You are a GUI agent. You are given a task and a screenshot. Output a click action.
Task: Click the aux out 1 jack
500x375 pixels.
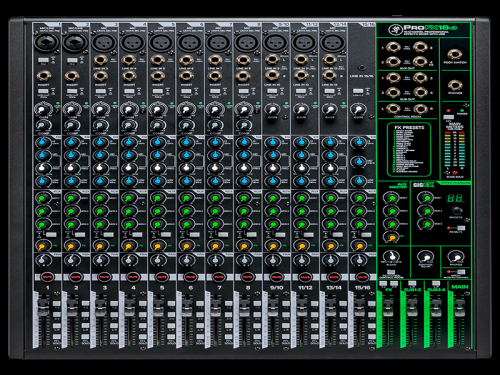(x=393, y=47)
